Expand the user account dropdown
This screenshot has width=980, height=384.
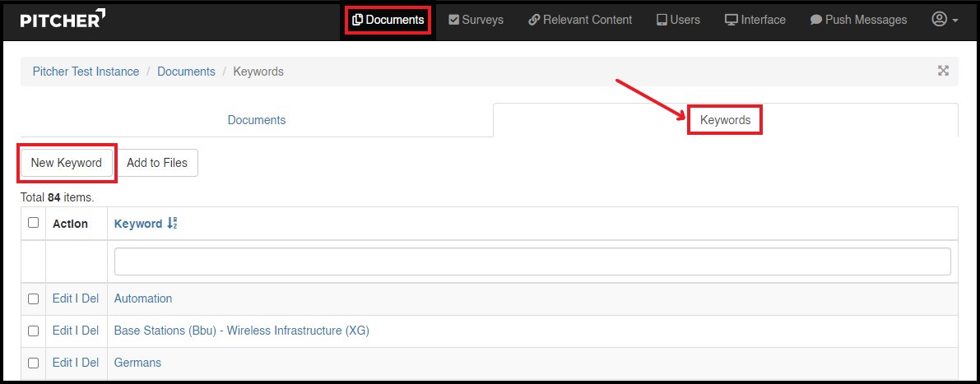coord(945,20)
